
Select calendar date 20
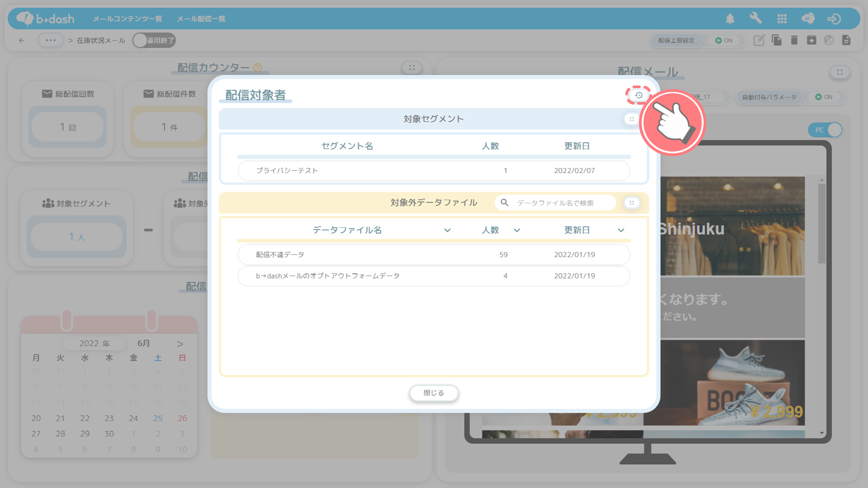(36, 418)
